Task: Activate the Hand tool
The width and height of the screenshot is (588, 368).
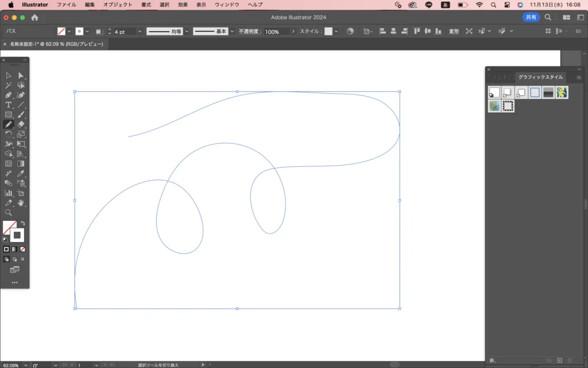Action: 21,202
